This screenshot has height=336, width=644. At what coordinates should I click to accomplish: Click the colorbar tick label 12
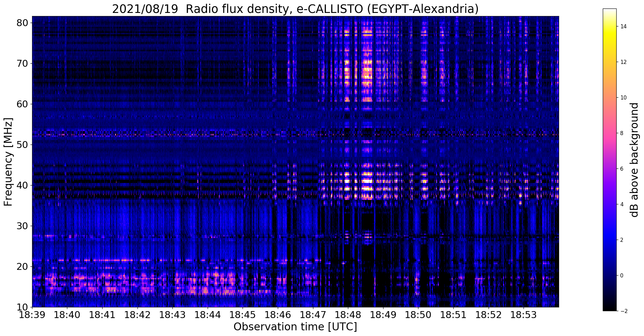click(623, 62)
